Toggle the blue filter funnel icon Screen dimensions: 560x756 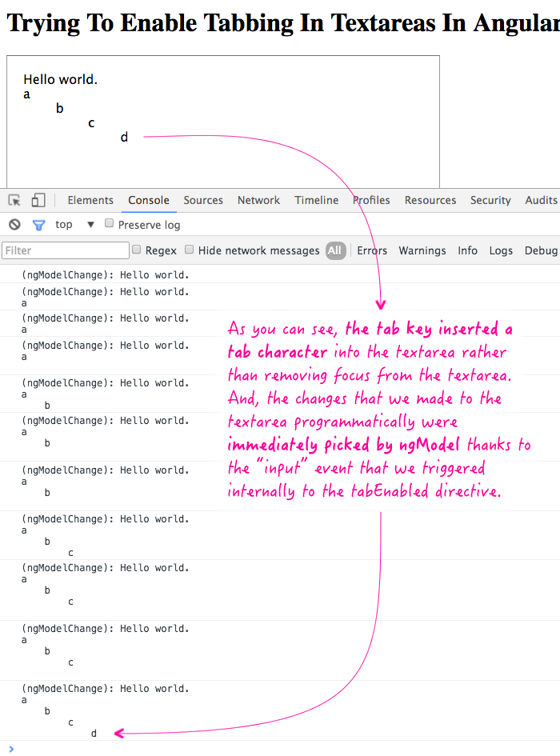click(x=38, y=225)
